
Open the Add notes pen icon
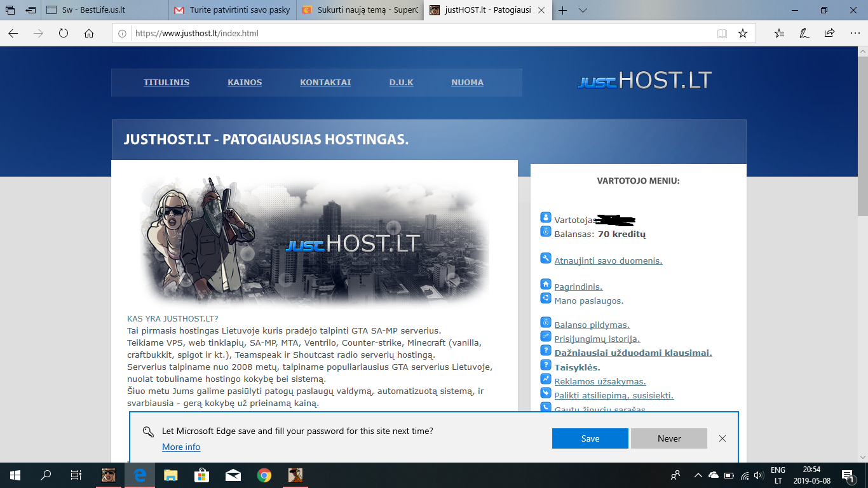click(x=804, y=34)
